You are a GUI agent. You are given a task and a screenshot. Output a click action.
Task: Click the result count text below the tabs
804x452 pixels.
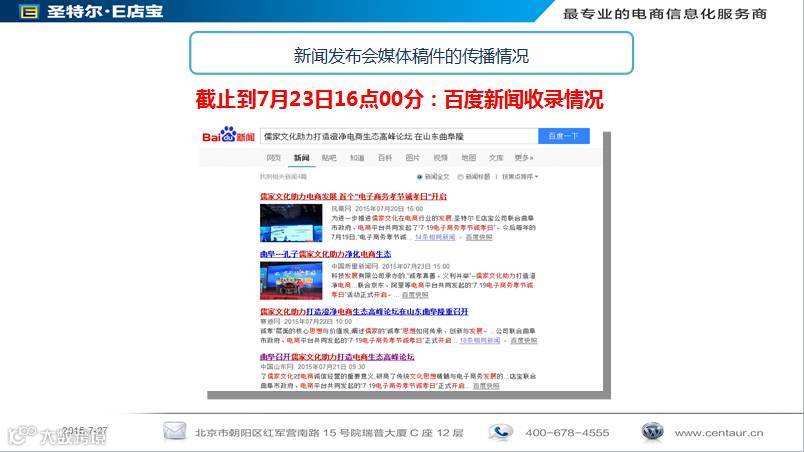tap(283, 176)
